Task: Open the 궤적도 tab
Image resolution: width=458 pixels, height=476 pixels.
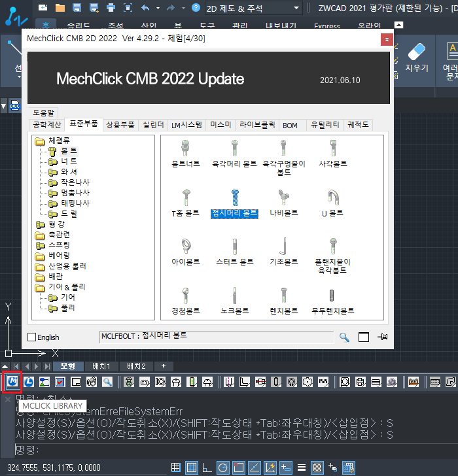Action: click(x=358, y=125)
